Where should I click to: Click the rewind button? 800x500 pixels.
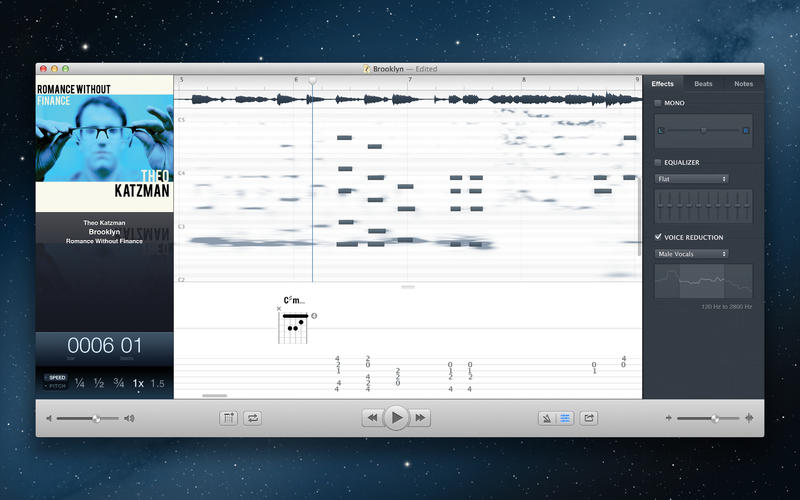(372, 418)
